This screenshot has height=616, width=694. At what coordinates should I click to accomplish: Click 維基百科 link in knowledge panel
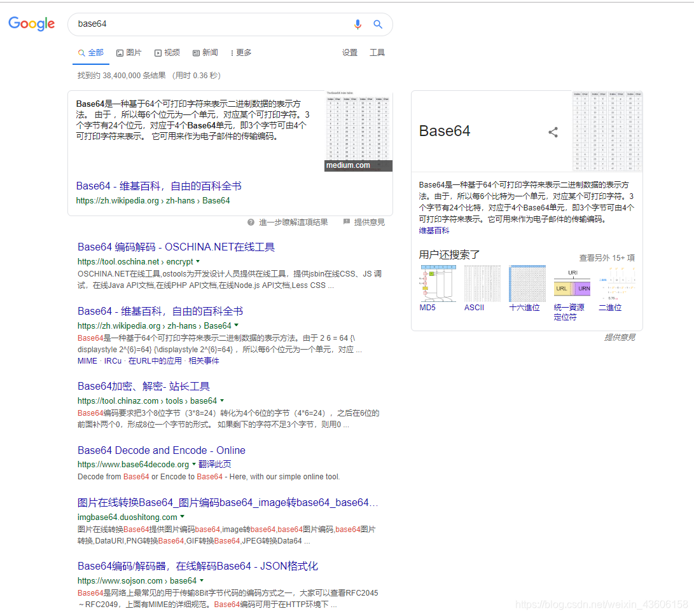click(434, 230)
